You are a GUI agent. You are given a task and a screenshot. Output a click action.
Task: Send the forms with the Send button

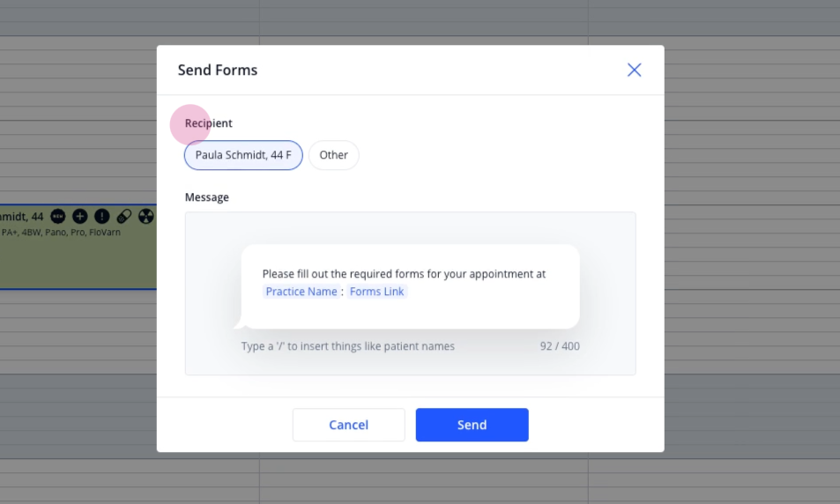point(472,425)
